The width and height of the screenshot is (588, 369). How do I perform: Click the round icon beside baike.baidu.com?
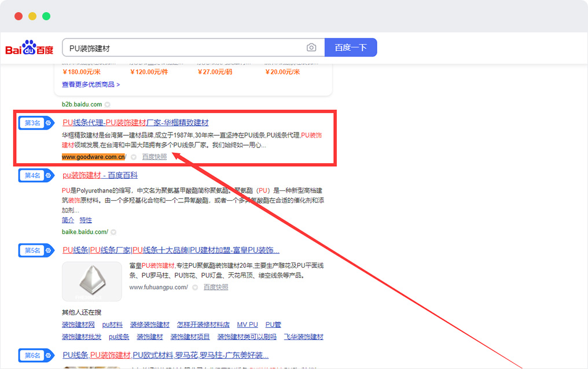click(x=113, y=232)
